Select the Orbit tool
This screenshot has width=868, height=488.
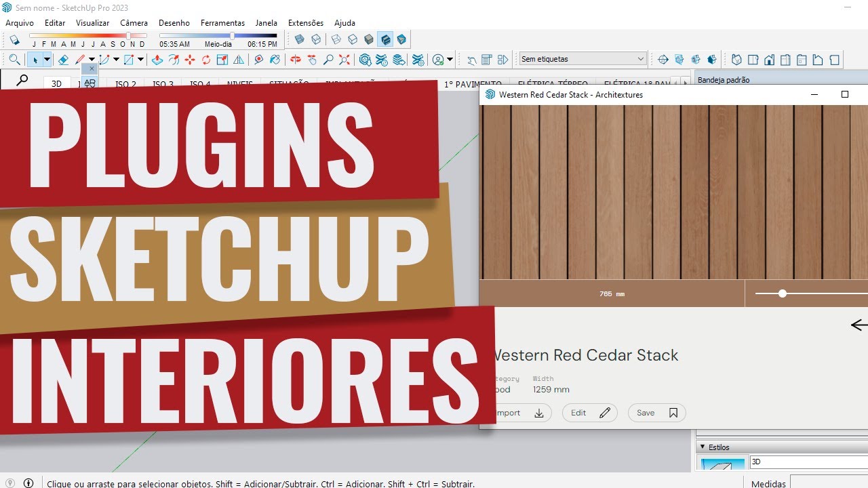(x=296, y=60)
